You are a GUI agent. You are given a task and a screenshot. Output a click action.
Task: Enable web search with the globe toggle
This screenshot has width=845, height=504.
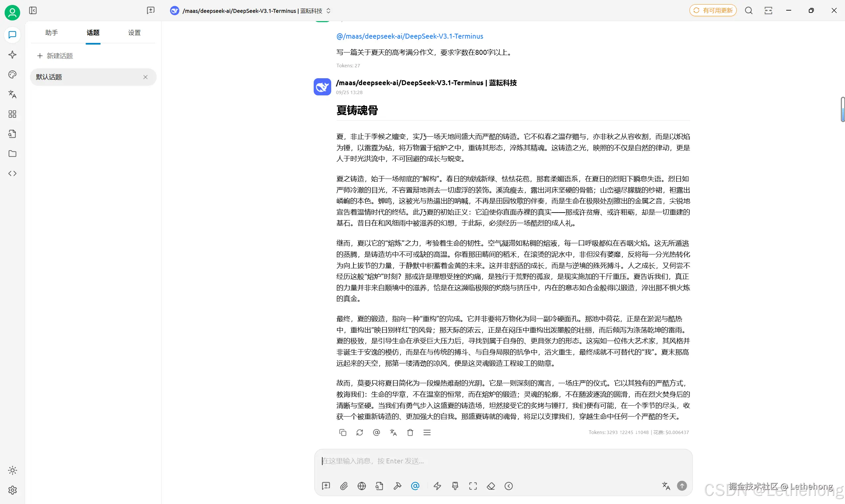(362, 486)
